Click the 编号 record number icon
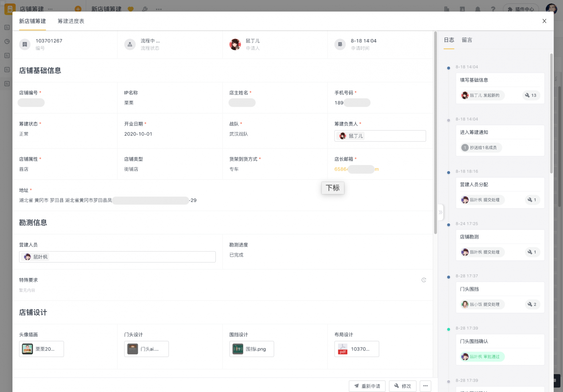The image size is (563, 392). [x=25, y=44]
